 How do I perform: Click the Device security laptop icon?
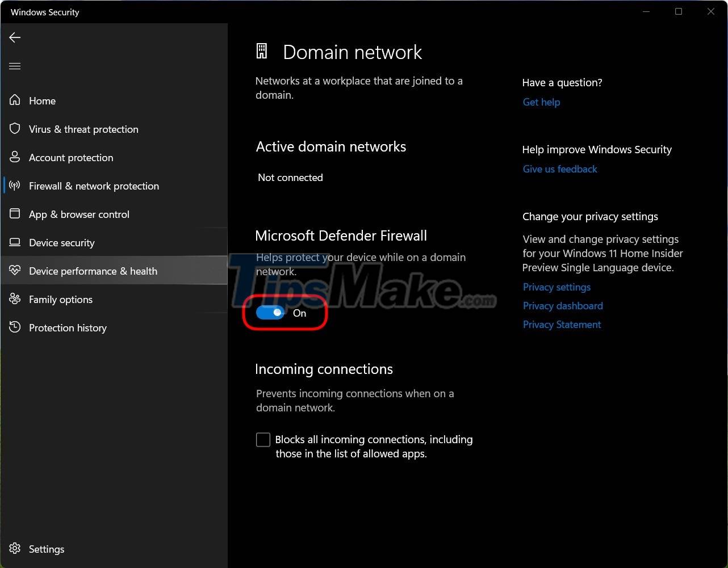coord(15,242)
